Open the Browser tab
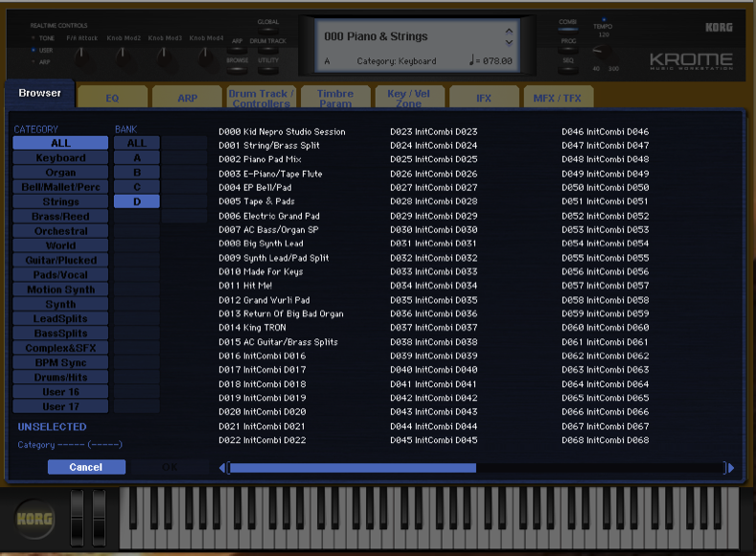Image resolution: width=756 pixels, height=556 pixels. 39,93
